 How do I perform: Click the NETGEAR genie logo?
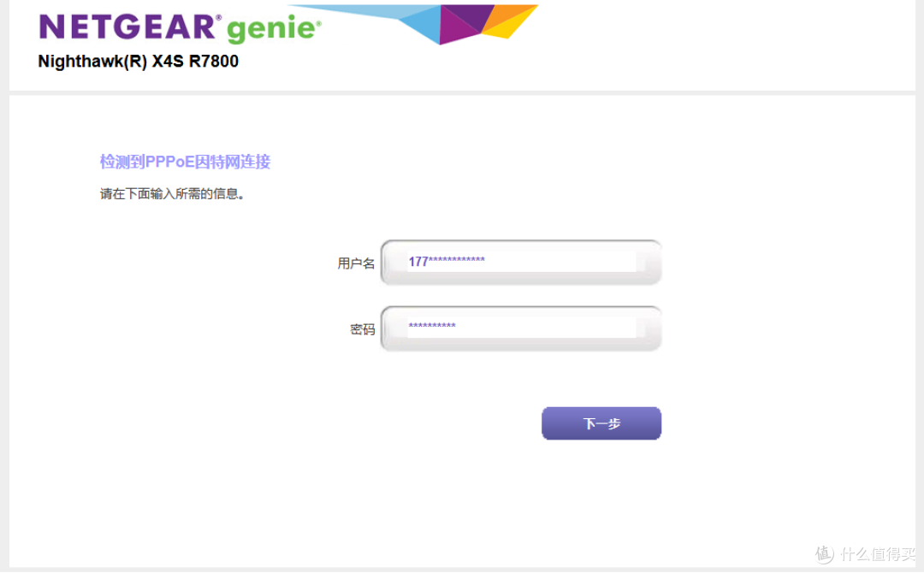181,27
